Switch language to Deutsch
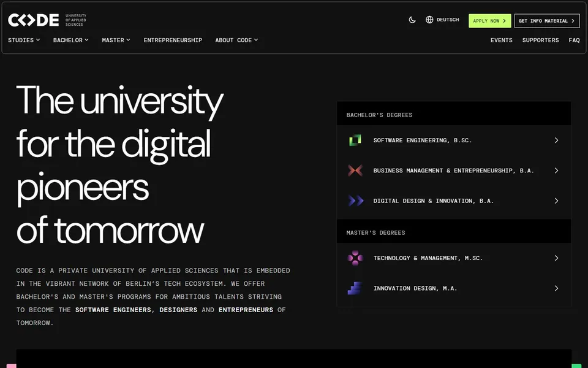 [448, 20]
